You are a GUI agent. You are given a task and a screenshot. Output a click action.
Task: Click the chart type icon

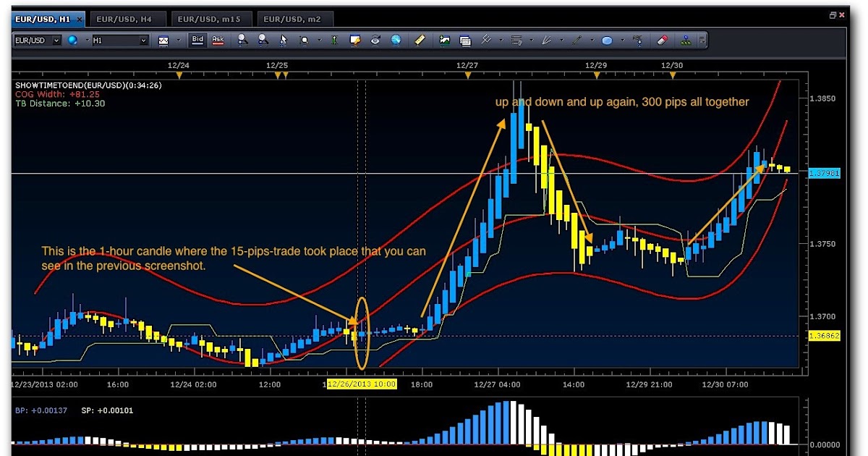[x=163, y=41]
